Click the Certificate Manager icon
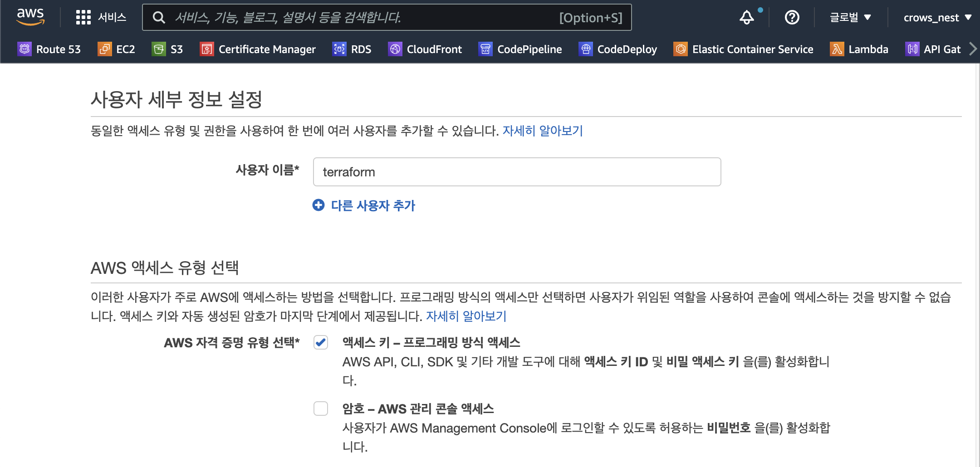Image resolution: width=980 pixels, height=467 pixels. point(207,49)
